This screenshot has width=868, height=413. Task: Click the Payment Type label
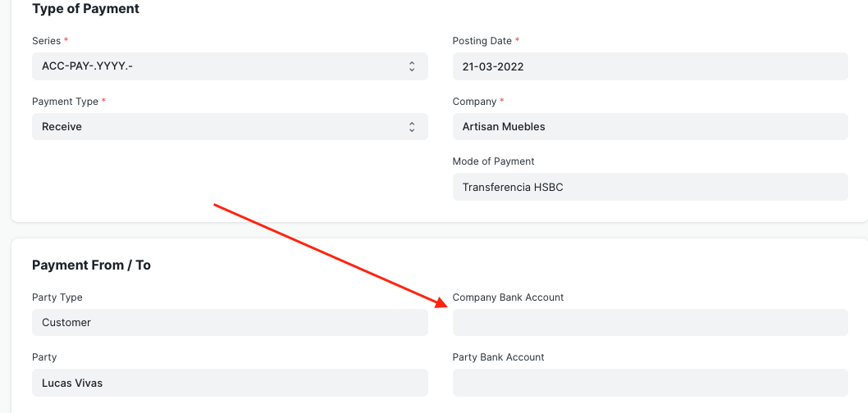point(66,101)
